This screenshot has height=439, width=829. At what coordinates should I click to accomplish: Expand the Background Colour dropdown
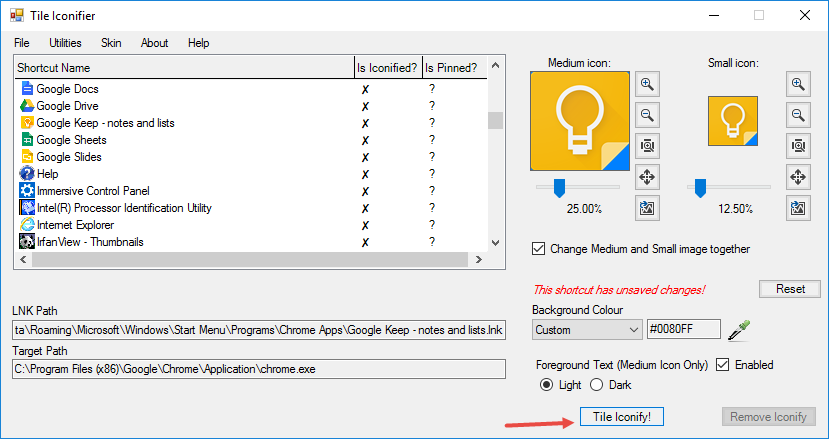tap(633, 329)
